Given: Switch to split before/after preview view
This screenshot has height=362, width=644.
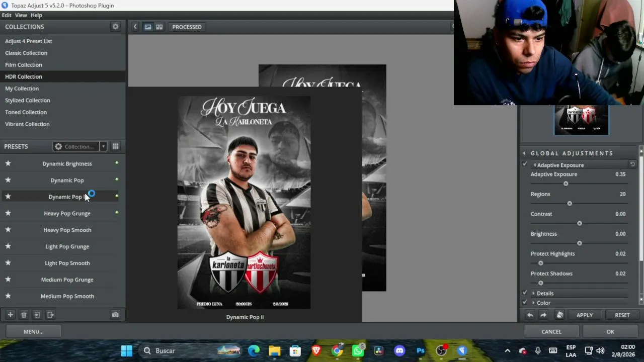Looking at the screenshot, I should tap(159, 27).
